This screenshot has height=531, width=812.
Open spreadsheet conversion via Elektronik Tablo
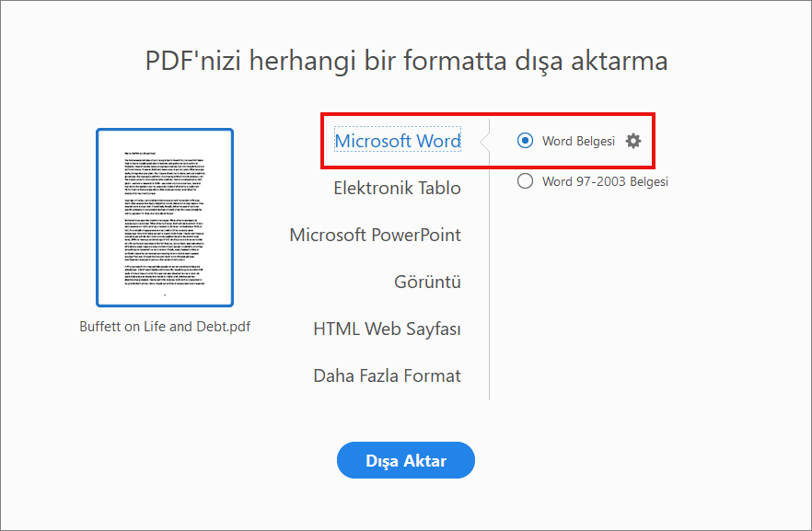398,188
